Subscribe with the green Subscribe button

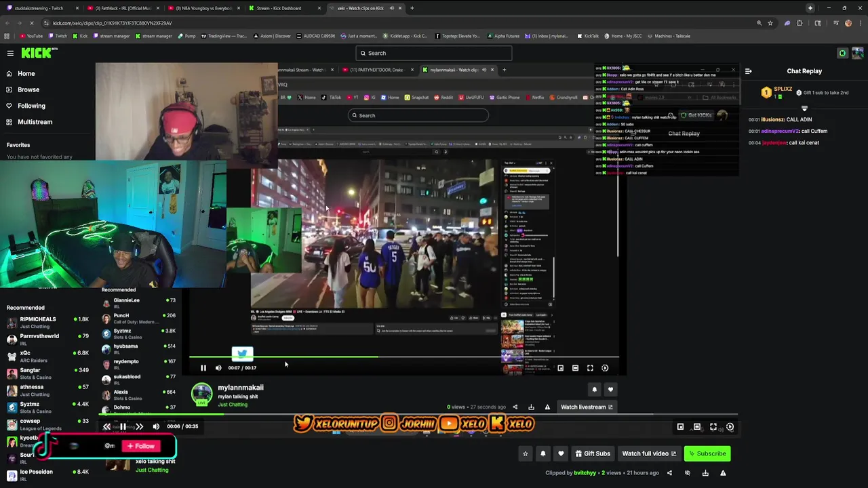click(707, 453)
